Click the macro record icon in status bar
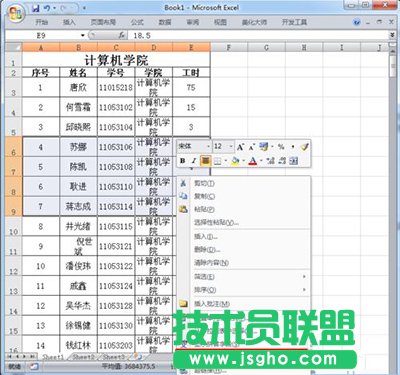This screenshot has height=375, width=400. 34,367
